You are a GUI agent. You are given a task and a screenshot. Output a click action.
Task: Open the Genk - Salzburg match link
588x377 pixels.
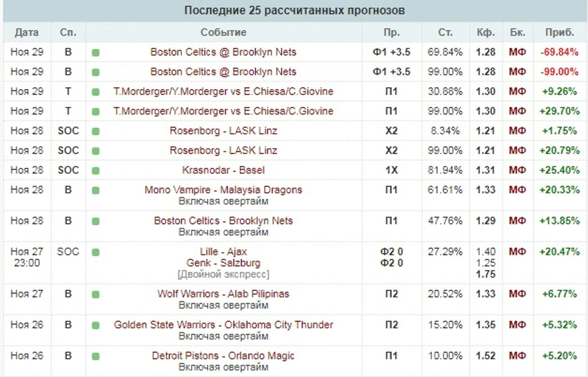pyautogui.click(x=223, y=263)
